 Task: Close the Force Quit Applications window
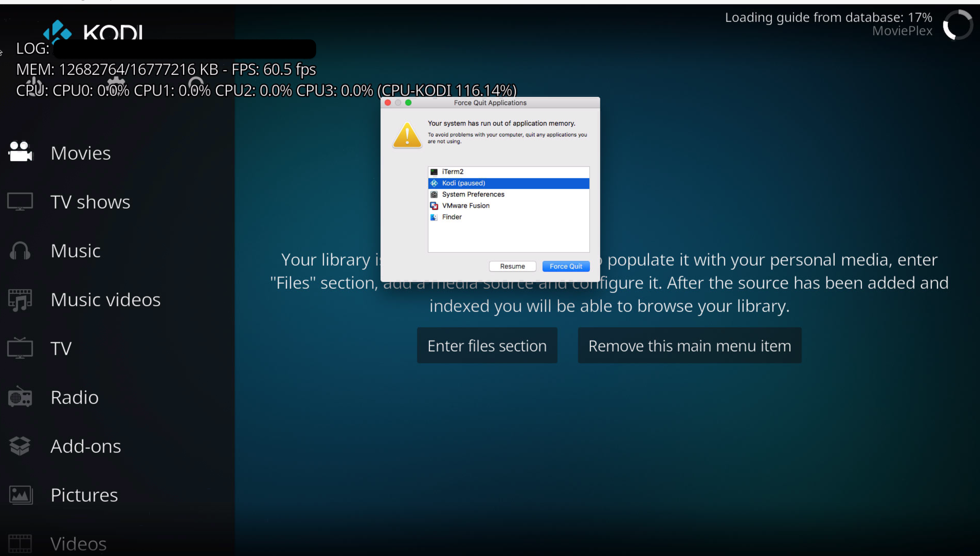click(388, 103)
